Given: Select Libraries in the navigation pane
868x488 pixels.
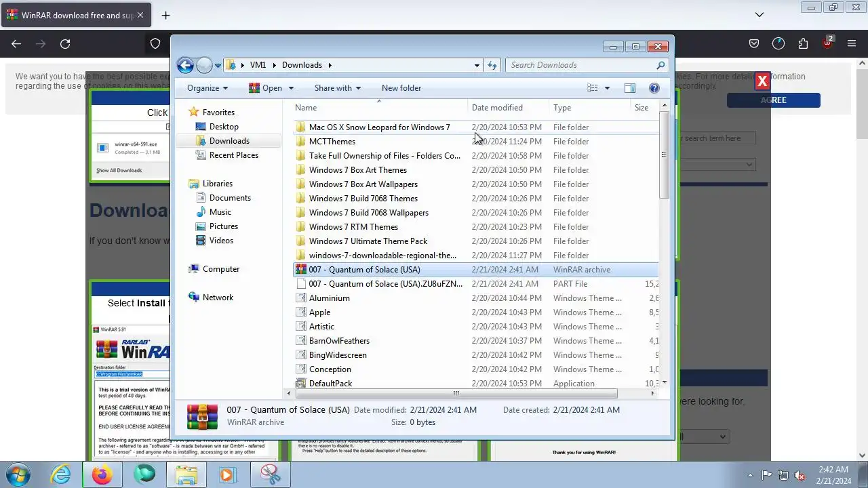Looking at the screenshot, I should (217, 184).
